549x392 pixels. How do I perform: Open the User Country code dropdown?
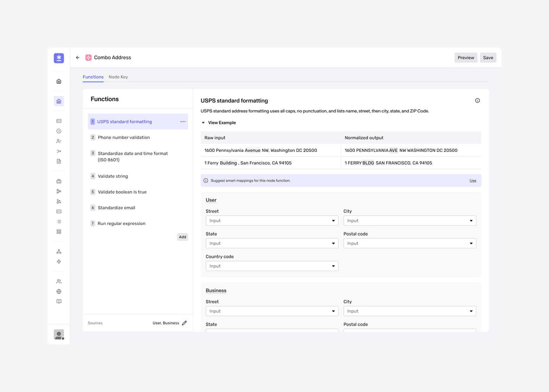(x=272, y=266)
